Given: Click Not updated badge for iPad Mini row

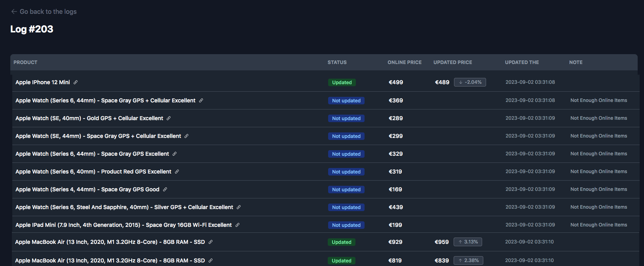Looking at the screenshot, I should pyautogui.click(x=346, y=225).
